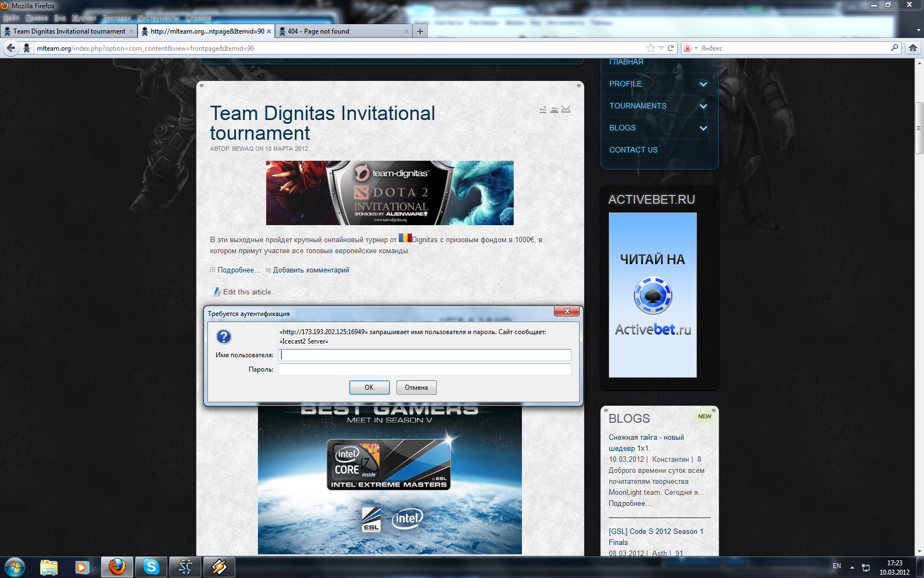Reload the page with the refresh icon

(x=671, y=48)
